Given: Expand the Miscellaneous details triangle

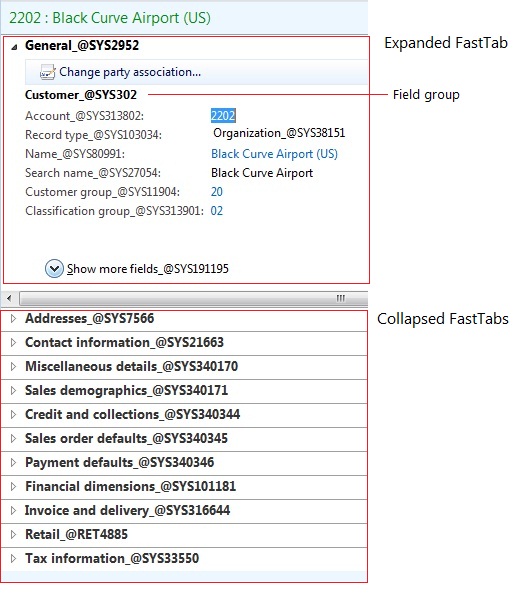Looking at the screenshot, I should coord(13,367).
